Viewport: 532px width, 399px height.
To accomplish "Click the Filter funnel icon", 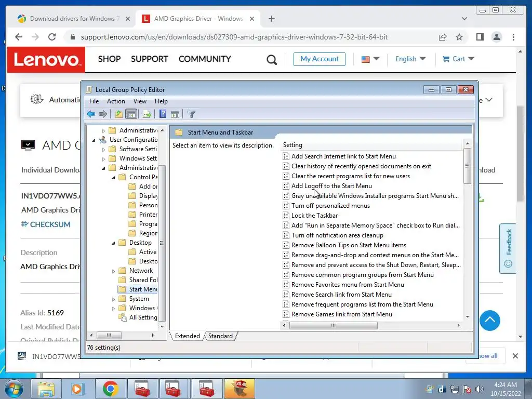I will tap(191, 114).
